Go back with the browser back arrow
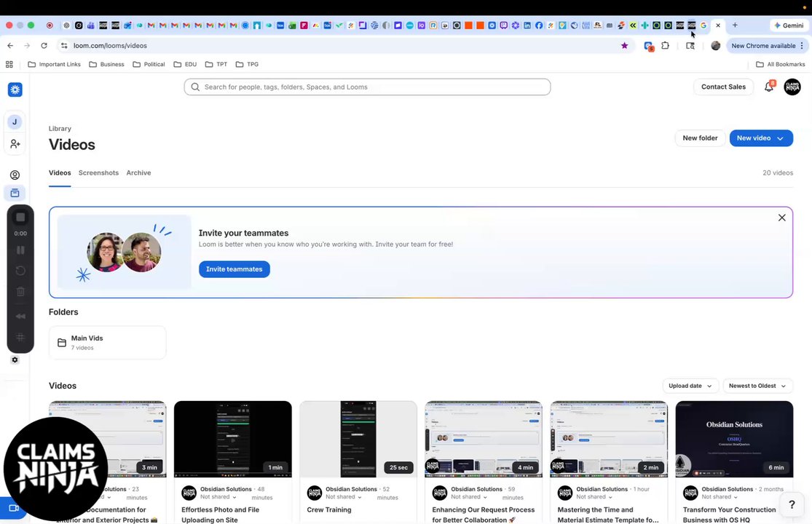The image size is (812, 524). [x=10, y=46]
